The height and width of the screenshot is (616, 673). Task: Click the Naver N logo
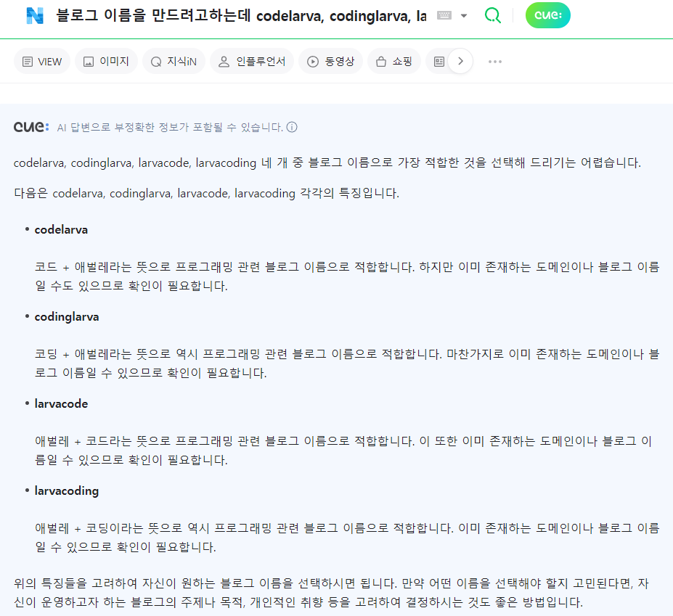coord(35,16)
